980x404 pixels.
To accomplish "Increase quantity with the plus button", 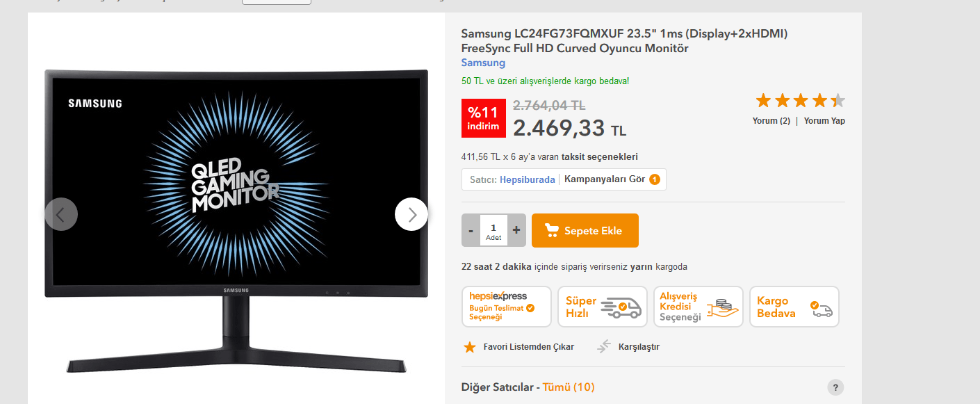I will [516, 230].
